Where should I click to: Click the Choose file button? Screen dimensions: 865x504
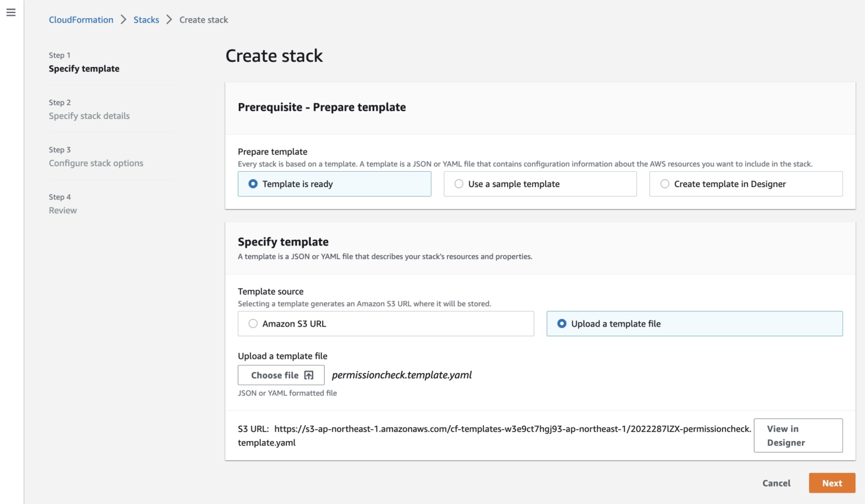tap(280, 374)
